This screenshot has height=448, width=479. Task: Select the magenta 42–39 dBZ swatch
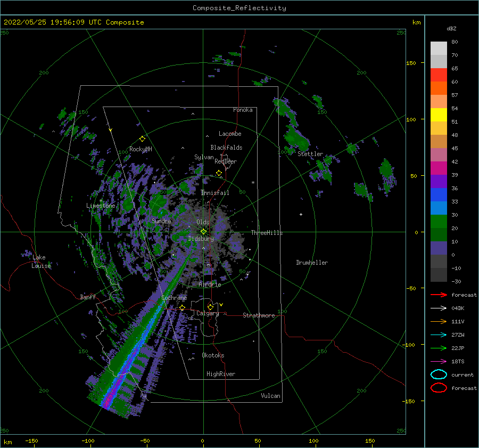(439, 168)
